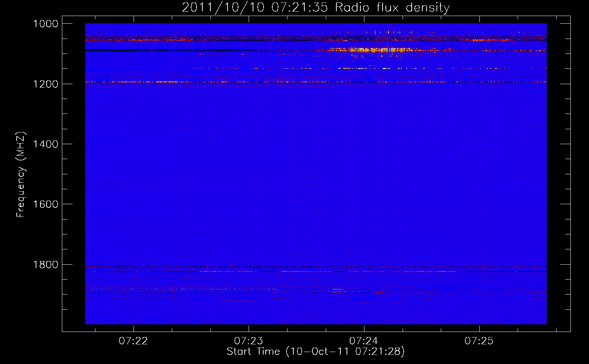The image size is (589, 364).
Task: Click the plot title "2011/10/10 07:21:35 Radio flux density"
Action: pos(316,7)
